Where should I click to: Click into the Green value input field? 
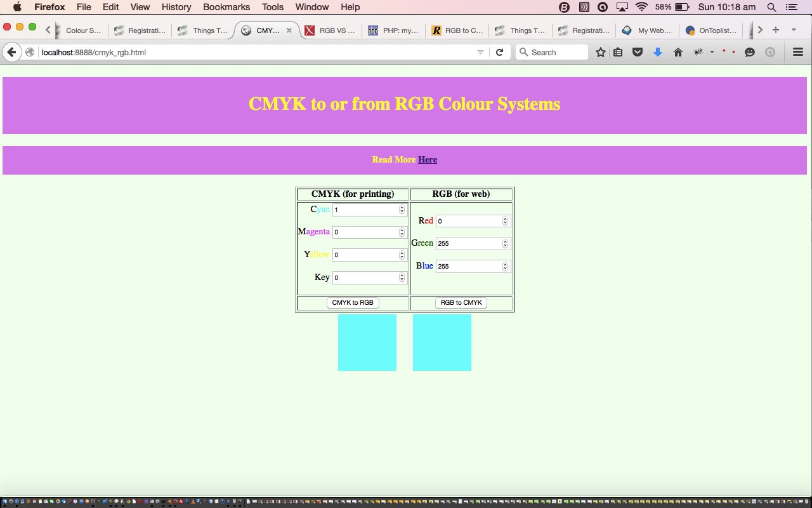[468, 243]
